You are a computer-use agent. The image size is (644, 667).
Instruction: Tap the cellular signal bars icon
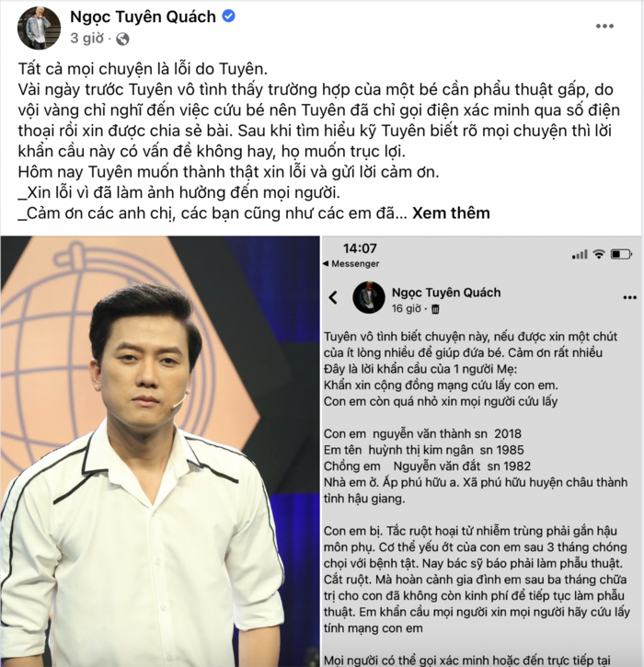click(x=580, y=254)
